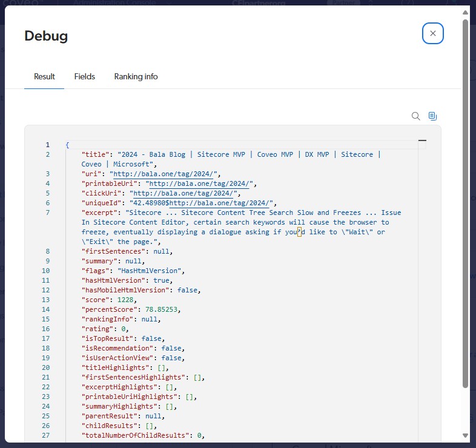Click the "printableUriHighlights" key
The width and height of the screenshot is (476, 448).
pos(130,397)
